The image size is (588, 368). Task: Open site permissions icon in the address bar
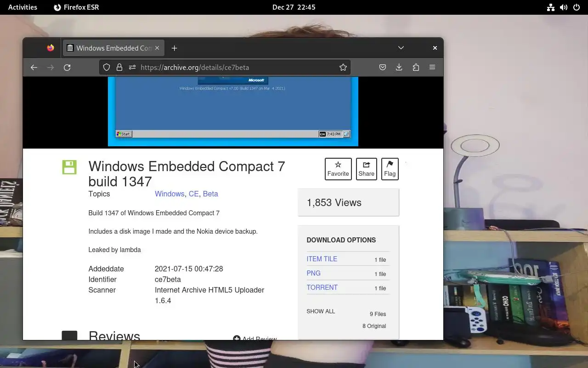(132, 67)
